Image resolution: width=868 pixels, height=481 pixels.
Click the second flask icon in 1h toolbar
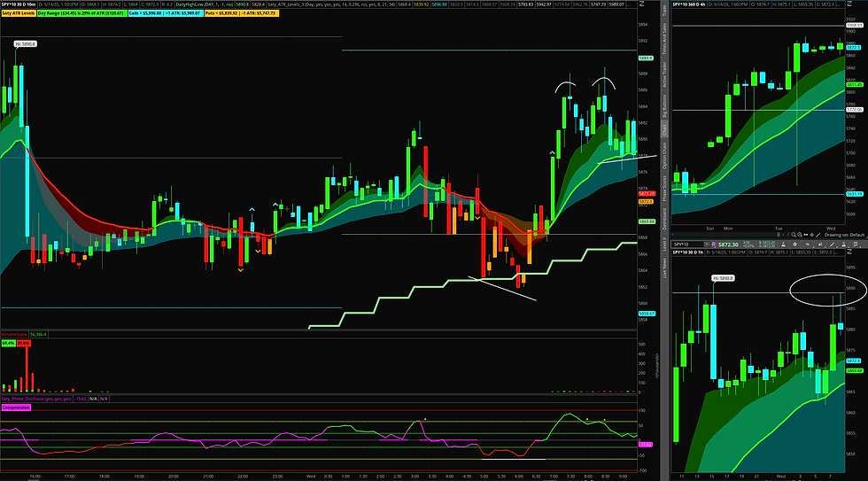(x=844, y=244)
